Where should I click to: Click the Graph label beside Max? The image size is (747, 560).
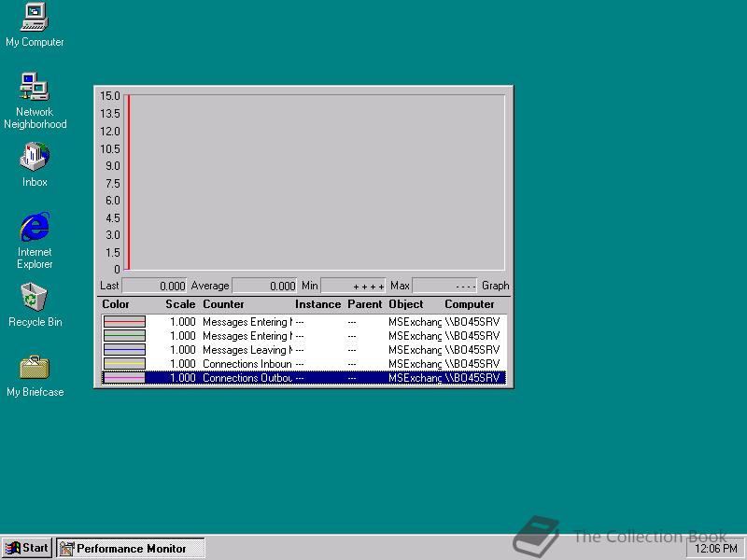click(x=496, y=286)
